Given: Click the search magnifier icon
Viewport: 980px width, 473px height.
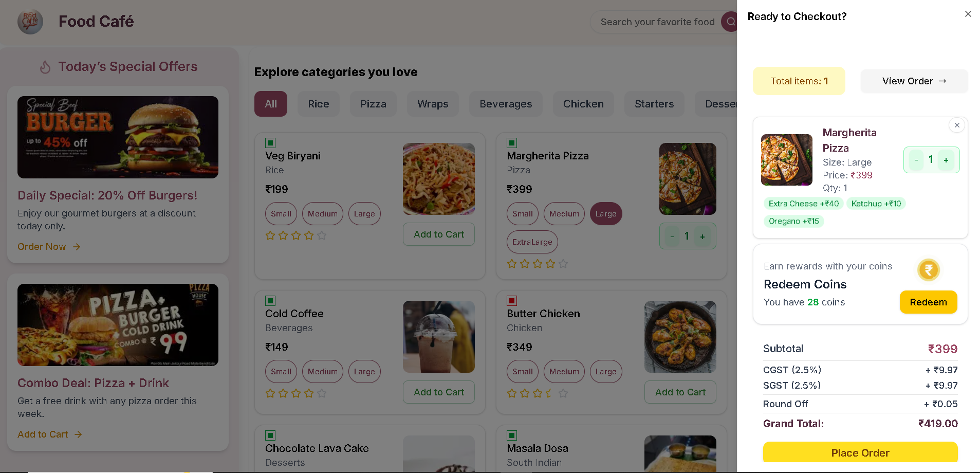Looking at the screenshot, I should [x=730, y=22].
